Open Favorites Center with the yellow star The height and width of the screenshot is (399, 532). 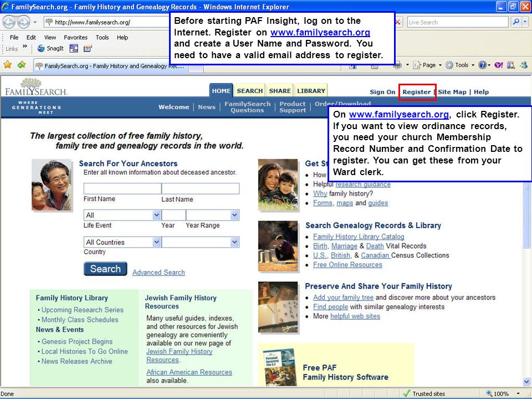tap(7, 64)
